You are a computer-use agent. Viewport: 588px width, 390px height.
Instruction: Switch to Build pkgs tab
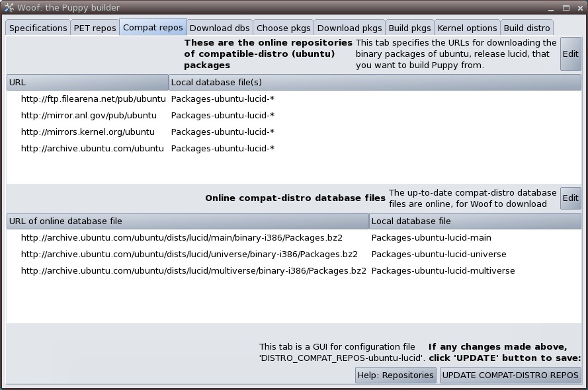[x=409, y=28]
